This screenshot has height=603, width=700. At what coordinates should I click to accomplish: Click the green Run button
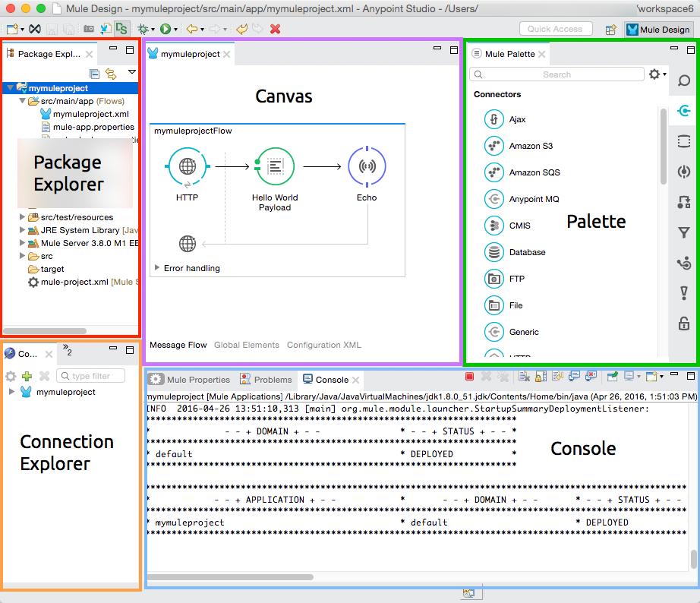pyautogui.click(x=166, y=29)
